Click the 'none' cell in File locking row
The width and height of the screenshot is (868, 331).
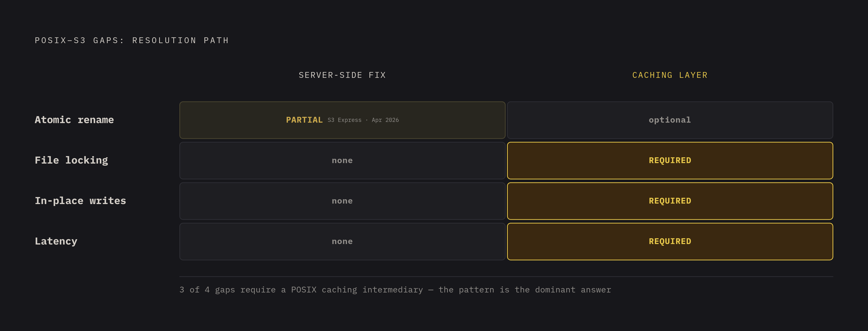pos(342,161)
